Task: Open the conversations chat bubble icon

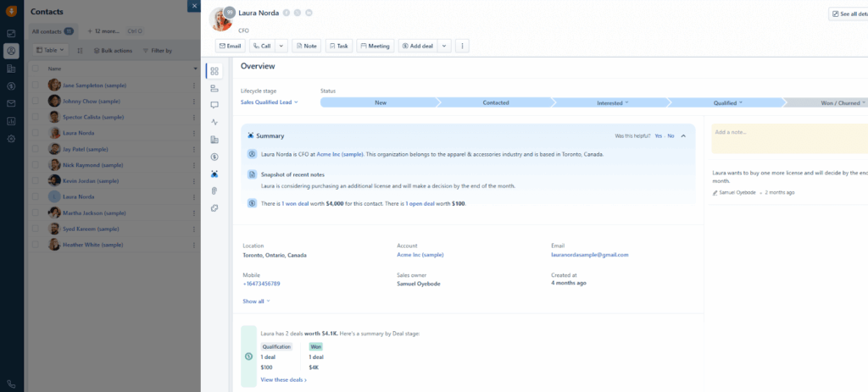Action: [214, 105]
